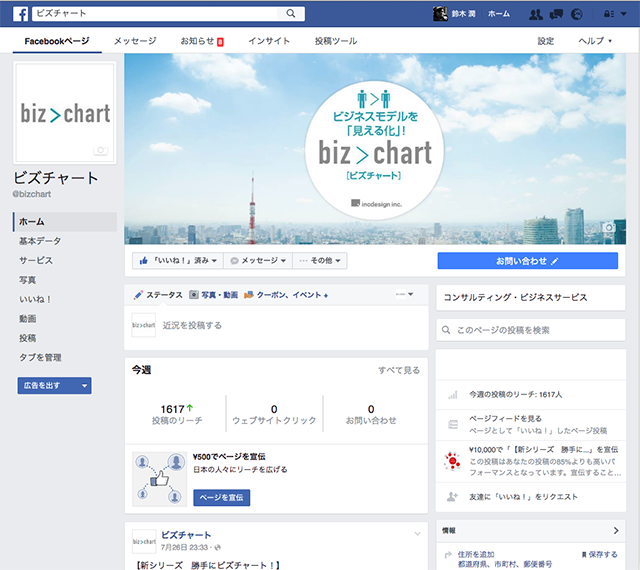This screenshot has width=640, height=570.
Task: Open the お知らせ tab
Action: 202,41
